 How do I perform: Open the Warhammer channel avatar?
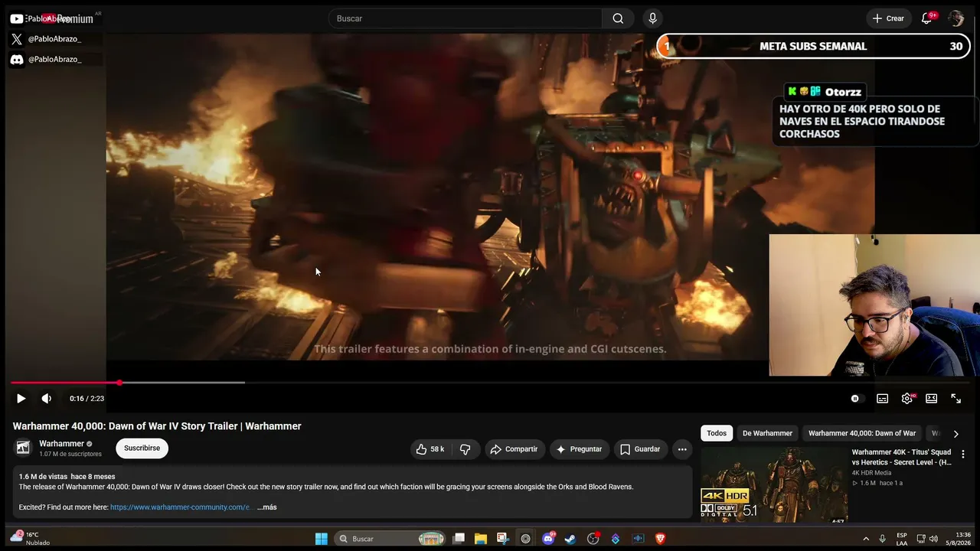coord(23,448)
